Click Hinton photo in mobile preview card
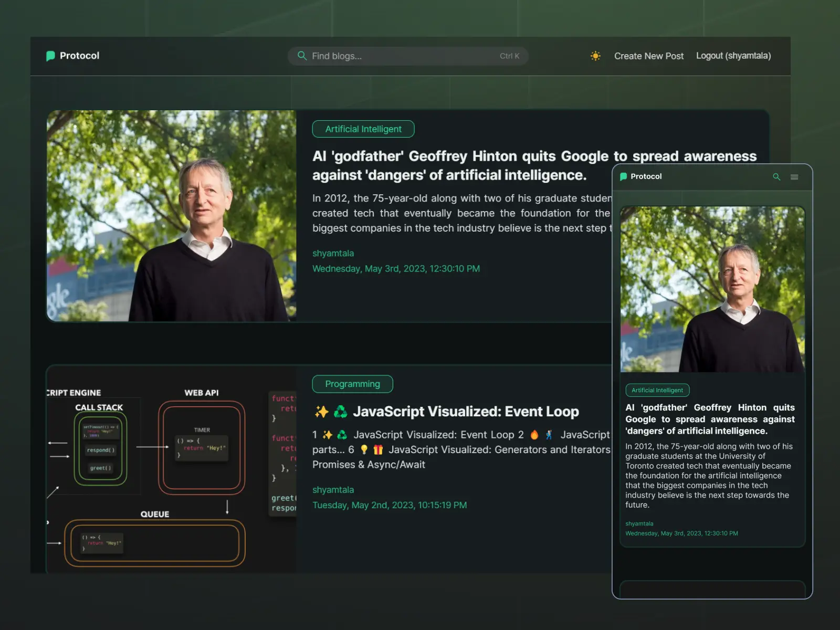The height and width of the screenshot is (630, 840). tap(712, 289)
